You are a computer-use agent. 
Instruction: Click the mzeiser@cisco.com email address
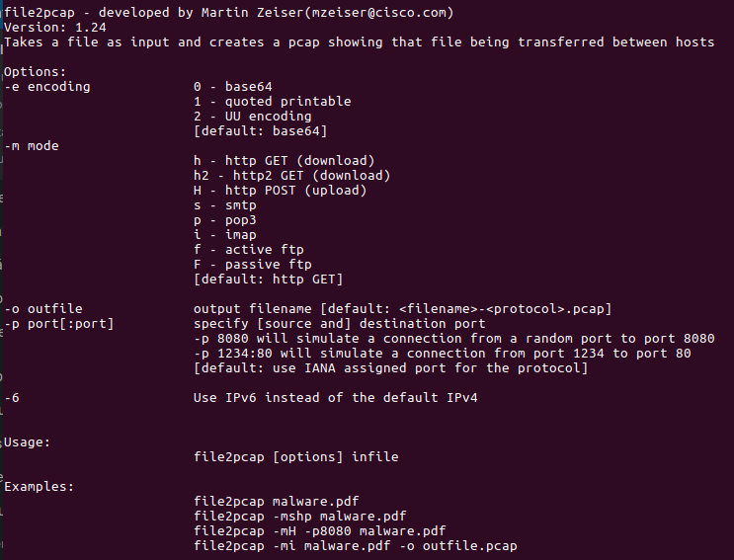[x=378, y=13]
